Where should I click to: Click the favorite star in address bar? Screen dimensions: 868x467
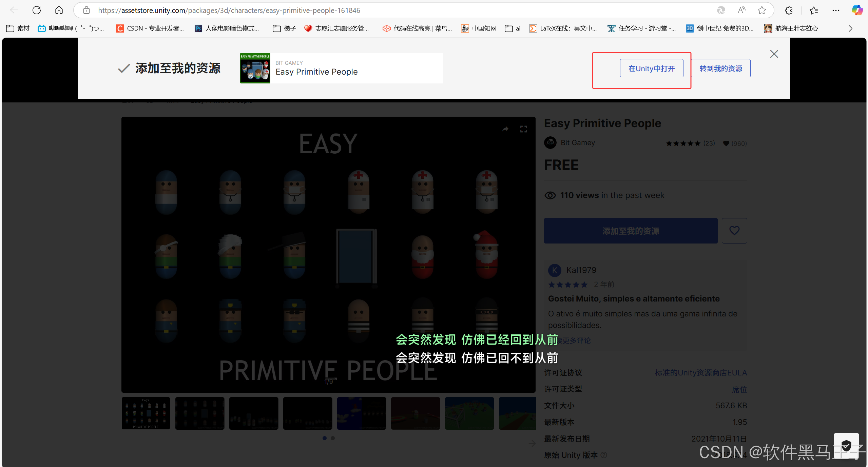pyautogui.click(x=762, y=10)
